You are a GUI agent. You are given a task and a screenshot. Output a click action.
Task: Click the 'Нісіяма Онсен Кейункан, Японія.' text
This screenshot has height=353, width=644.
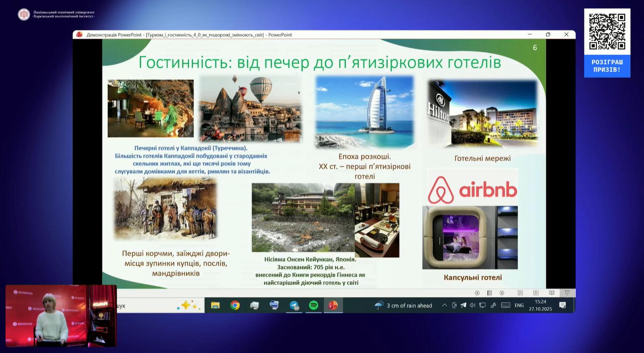[x=310, y=259]
